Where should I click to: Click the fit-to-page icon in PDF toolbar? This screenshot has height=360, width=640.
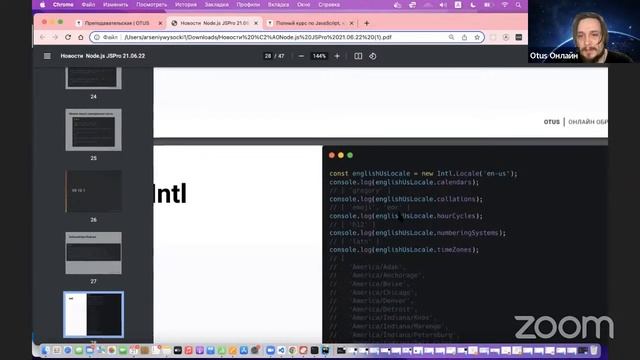tap(358, 56)
